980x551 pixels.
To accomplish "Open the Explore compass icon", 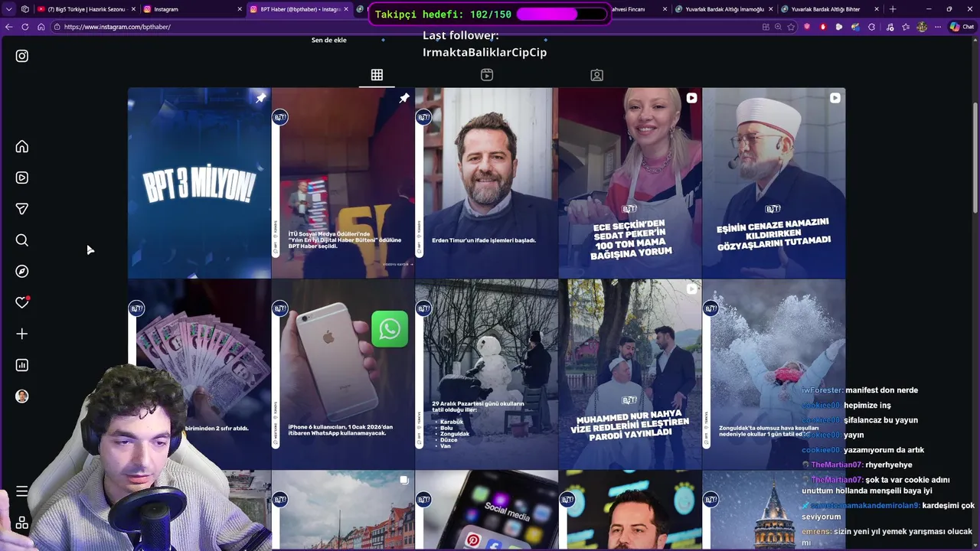I will (22, 272).
